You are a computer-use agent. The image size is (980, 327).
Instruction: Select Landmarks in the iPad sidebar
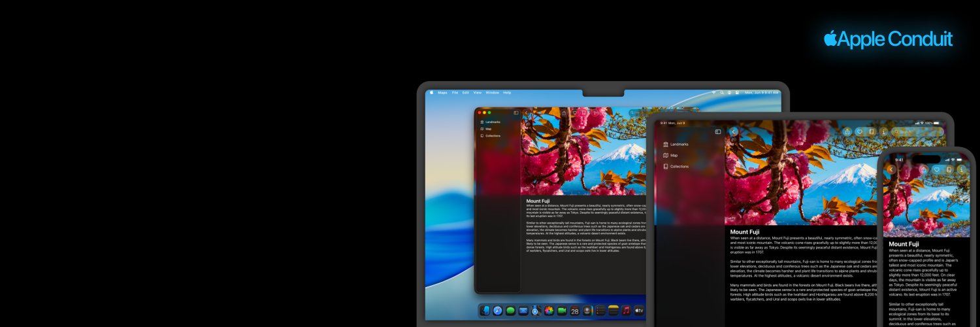point(676,144)
